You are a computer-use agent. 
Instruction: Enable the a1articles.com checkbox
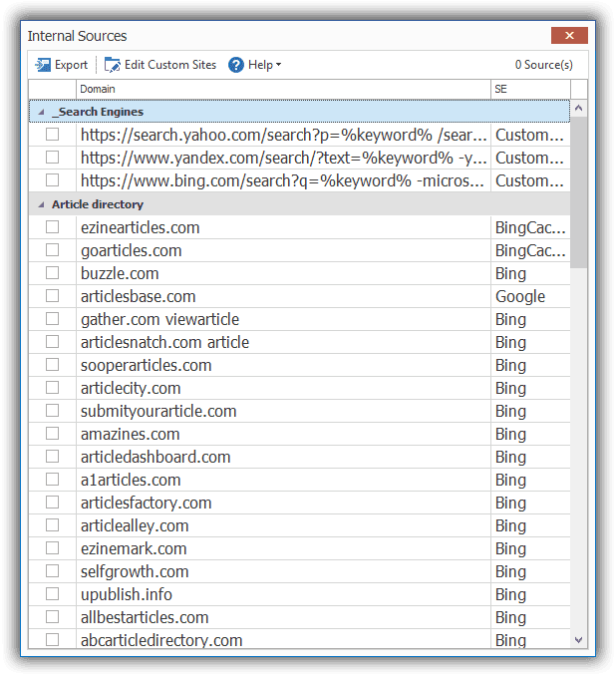click(52, 480)
